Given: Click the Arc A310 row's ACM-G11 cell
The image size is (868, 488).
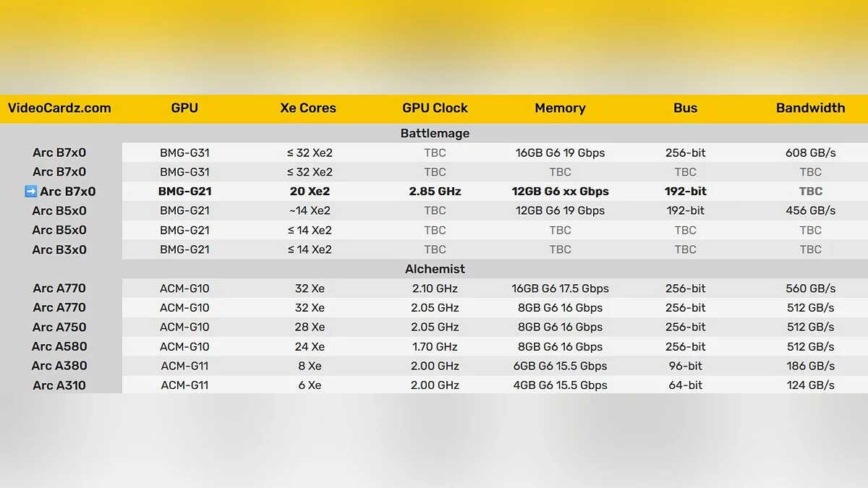Looking at the screenshot, I should 184,385.
